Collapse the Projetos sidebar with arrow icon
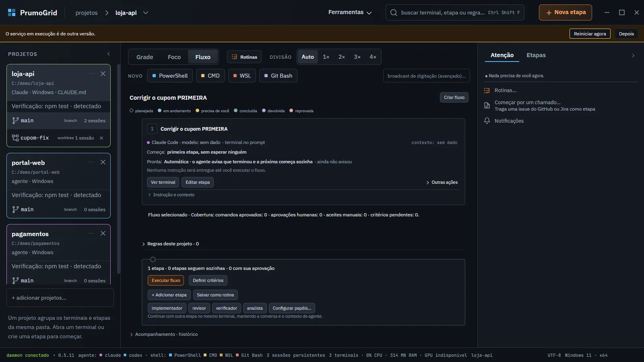Viewport: 644px width, 362px height. 108,54
